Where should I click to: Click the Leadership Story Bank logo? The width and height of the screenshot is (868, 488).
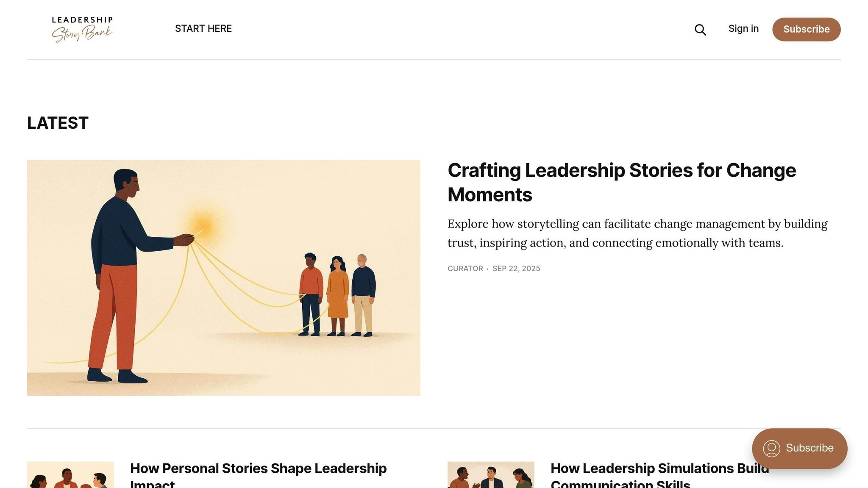click(x=82, y=29)
